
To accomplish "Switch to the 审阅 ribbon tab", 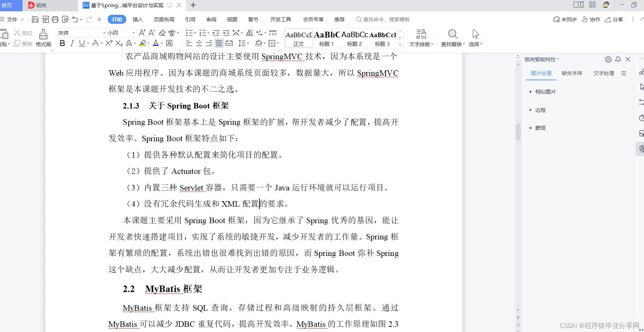I will [211, 19].
